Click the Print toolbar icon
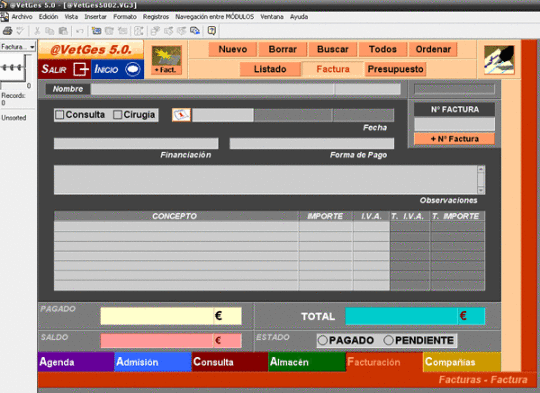The width and height of the screenshot is (540, 393). [x=8, y=31]
